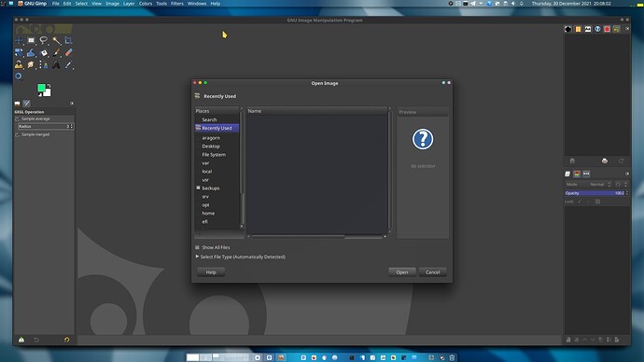Click Help in Open Image dialog

coord(211,272)
